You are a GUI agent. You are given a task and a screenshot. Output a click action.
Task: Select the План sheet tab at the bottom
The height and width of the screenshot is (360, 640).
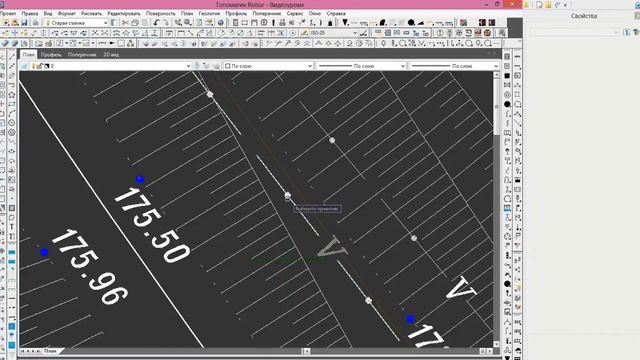click(x=50, y=351)
